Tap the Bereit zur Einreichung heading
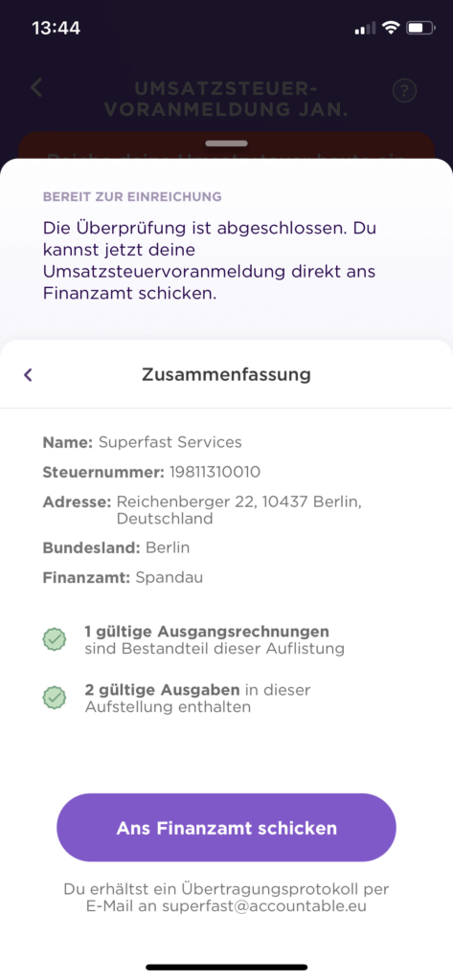The height and width of the screenshot is (980, 453). point(132,197)
